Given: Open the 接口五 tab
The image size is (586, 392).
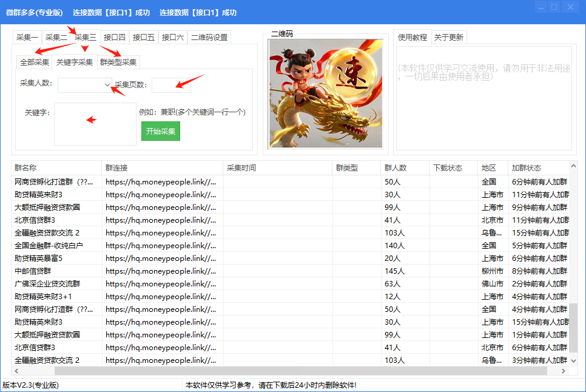Looking at the screenshot, I should 144,38.
